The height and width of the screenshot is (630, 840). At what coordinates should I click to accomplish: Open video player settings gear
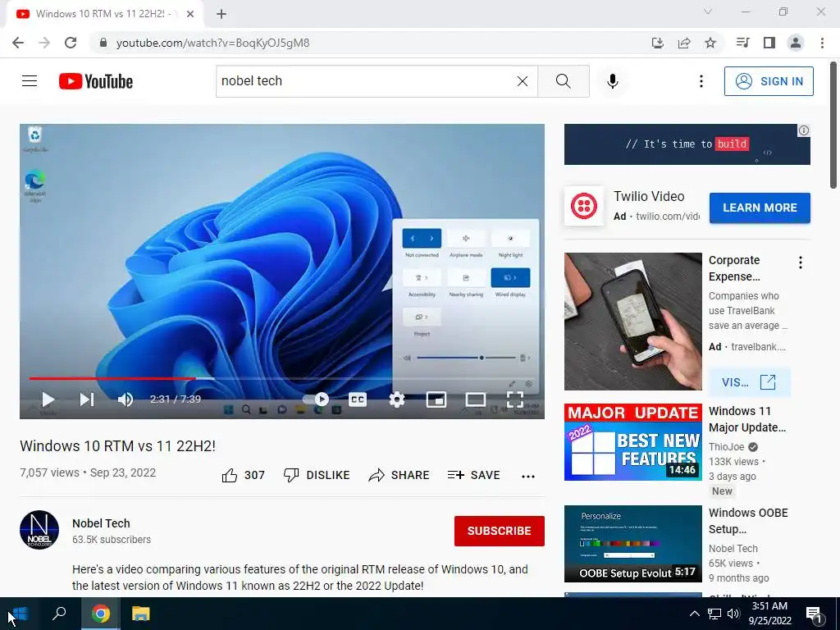396,399
